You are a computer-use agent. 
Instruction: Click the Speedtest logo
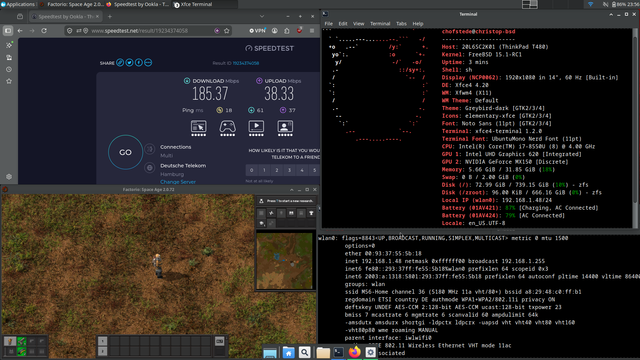[269, 48]
